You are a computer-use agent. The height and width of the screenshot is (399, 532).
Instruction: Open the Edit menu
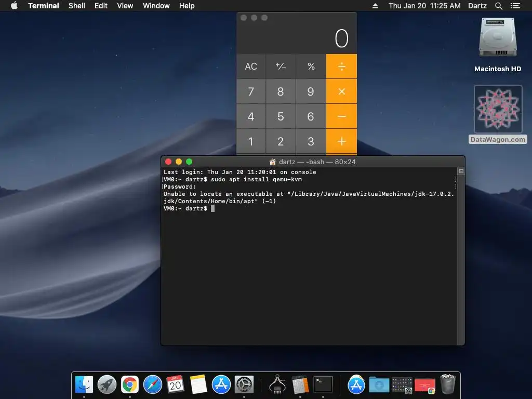(101, 6)
